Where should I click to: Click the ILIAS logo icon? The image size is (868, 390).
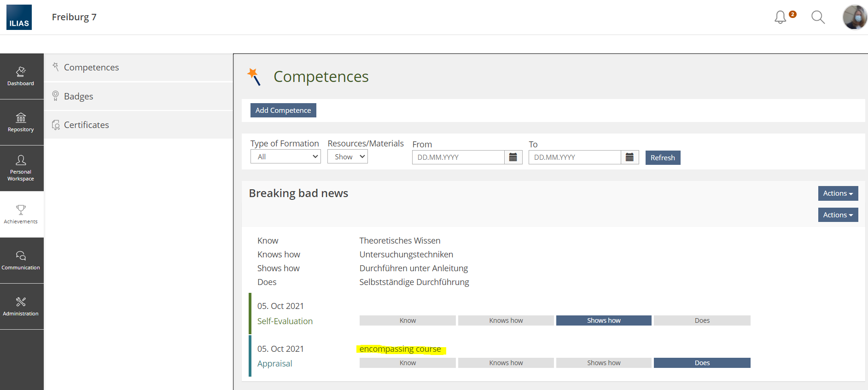(19, 17)
